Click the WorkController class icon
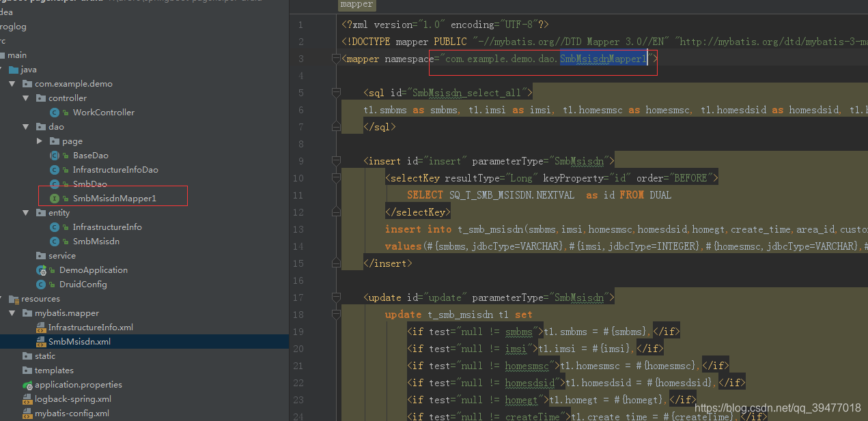Image resolution: width=868 pixels, height=421 pixels. [x=55, y=113]
